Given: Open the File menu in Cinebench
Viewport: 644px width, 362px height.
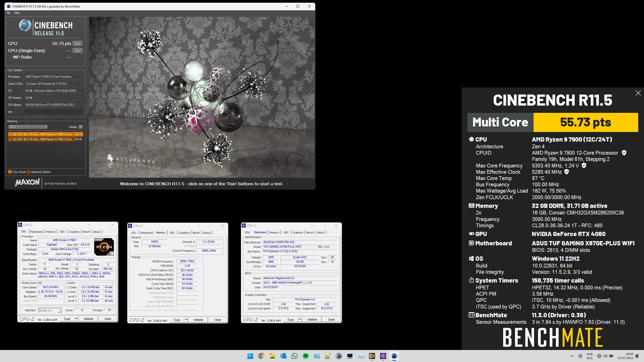Looking at the screenshot, I should pyautogui.click(x=9, y=13).
